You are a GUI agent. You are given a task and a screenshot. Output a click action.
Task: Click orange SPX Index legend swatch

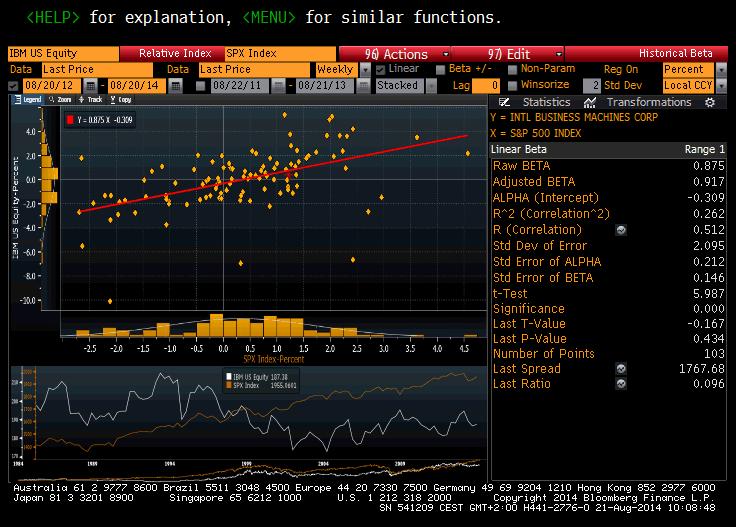tap(229, 385)
